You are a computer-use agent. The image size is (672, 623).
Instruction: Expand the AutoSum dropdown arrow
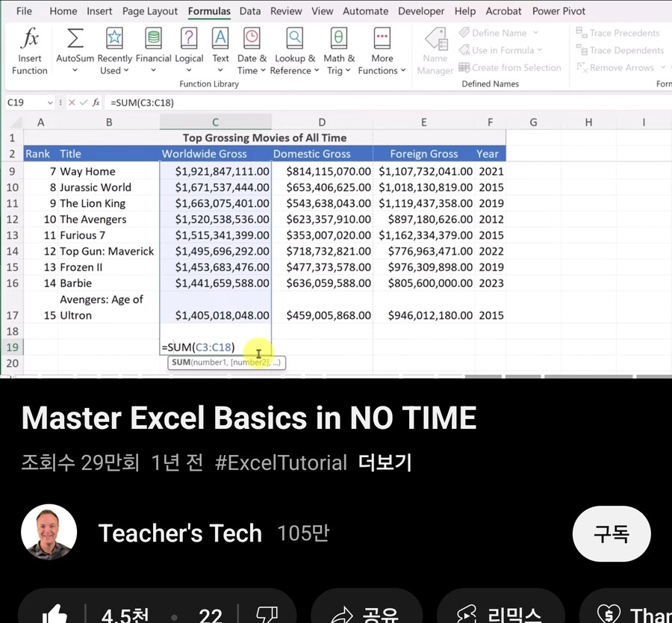pos(75,70)
